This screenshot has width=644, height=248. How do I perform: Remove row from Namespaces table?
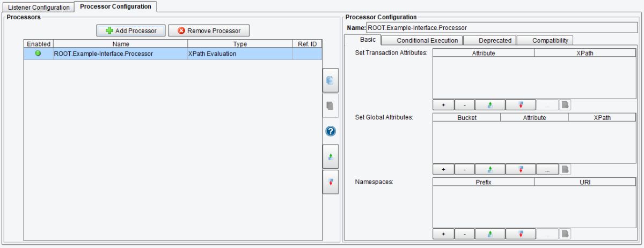[464, 234]
